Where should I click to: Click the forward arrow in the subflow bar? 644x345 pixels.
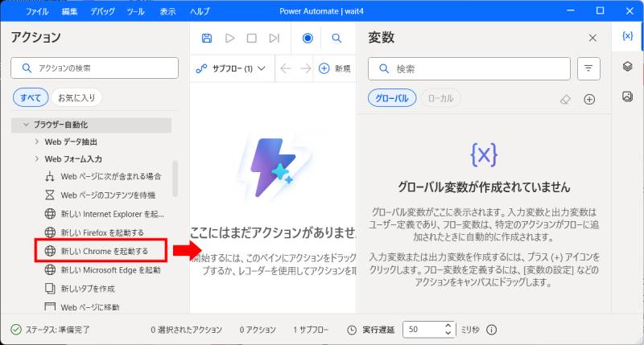305,68
